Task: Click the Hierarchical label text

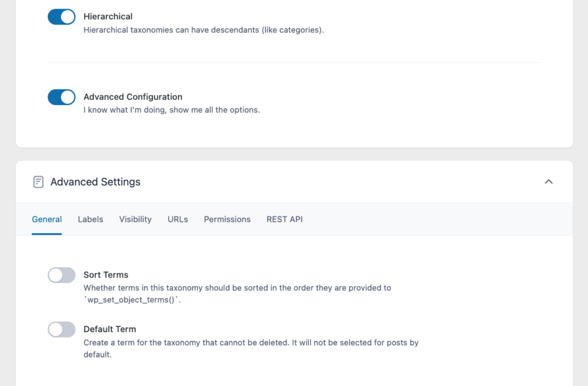Action: (108, 17)
